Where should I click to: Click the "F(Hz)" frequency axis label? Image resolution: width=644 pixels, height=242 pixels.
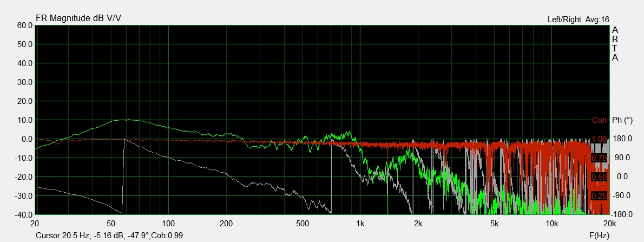point(599,236)
